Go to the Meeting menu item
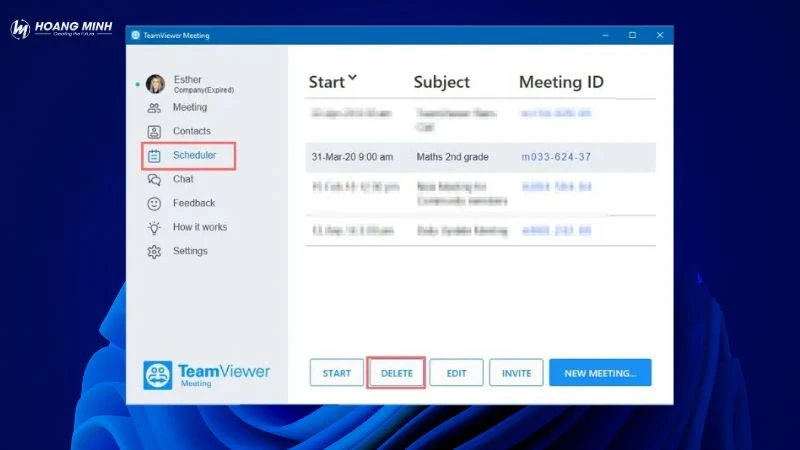The height and width of the screenshot is (450, 800). pyautogui.click(x=190, y=107)
